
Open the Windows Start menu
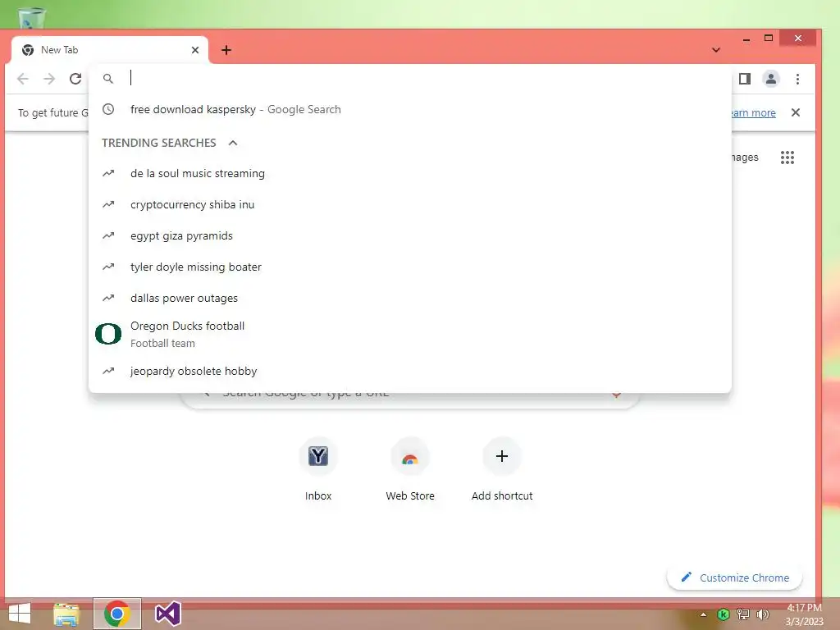[x=20, y=614]
